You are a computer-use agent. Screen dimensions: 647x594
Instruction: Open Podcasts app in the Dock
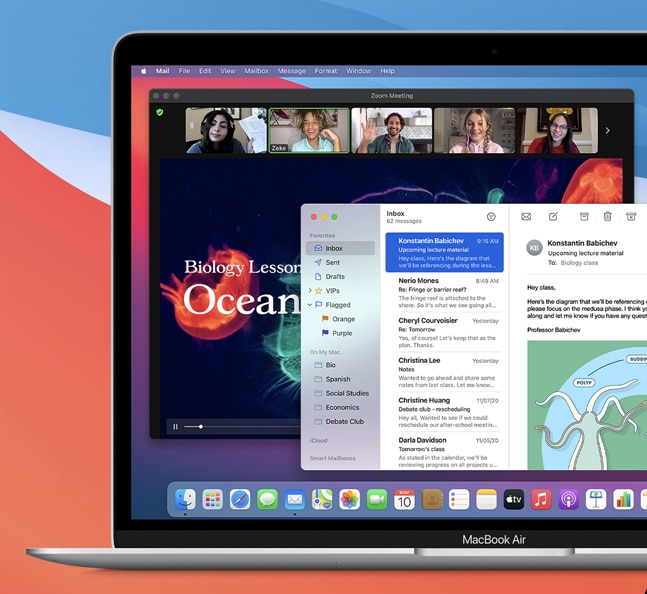click(x=569, y=500)
